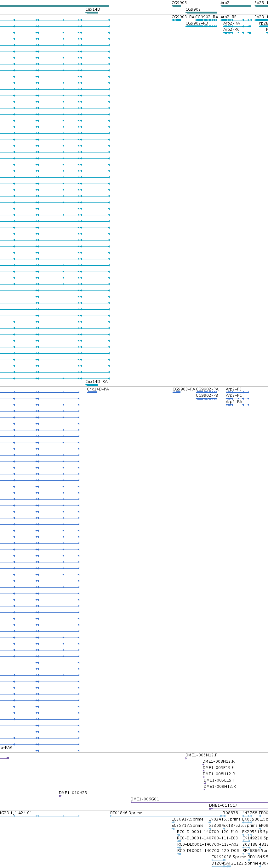The height and width of the screenshot is (868, 268).
Task: Select the 443768 EST label
Action: [x=249, y=813]
